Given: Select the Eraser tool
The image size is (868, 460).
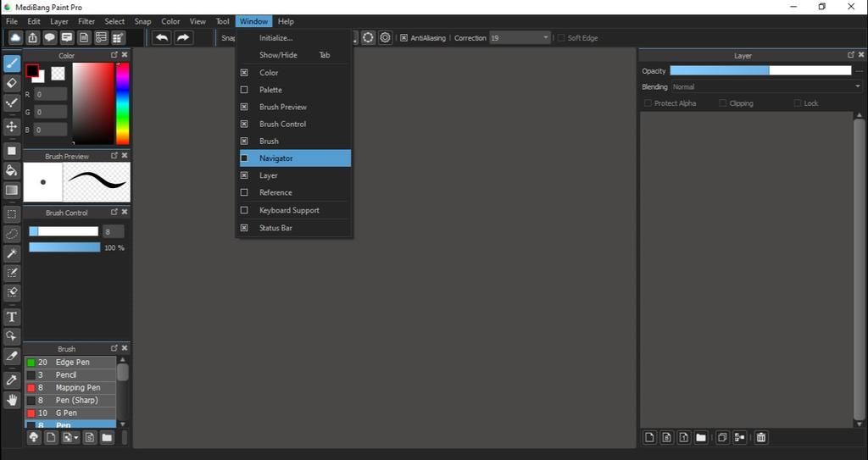Looking at the screenshot, I should 12,83.
